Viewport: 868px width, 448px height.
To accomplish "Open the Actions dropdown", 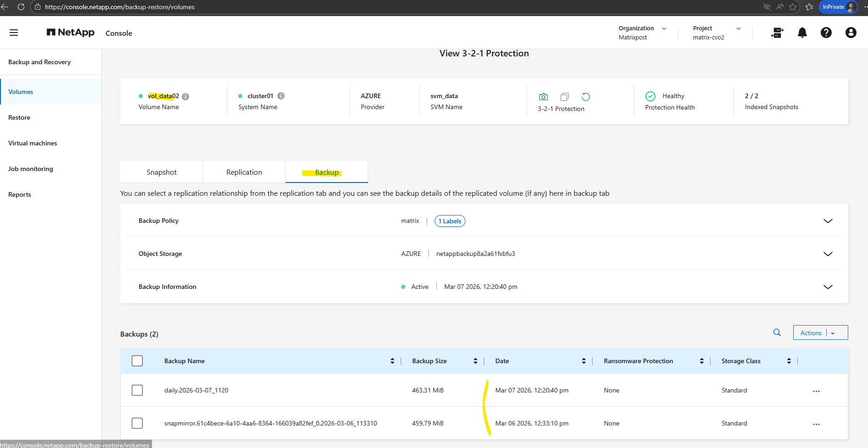I will click(x=820, y=333).
